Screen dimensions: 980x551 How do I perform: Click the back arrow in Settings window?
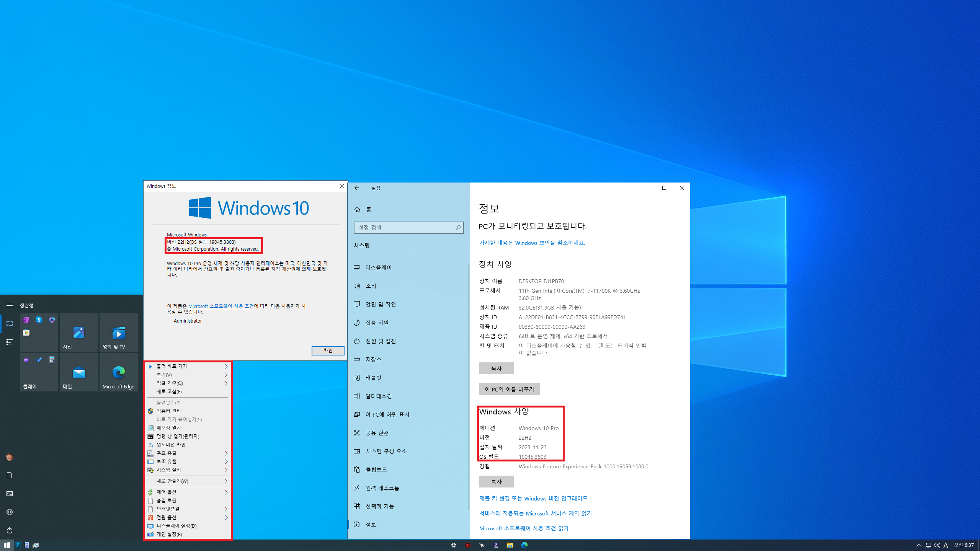pos(357,188)
